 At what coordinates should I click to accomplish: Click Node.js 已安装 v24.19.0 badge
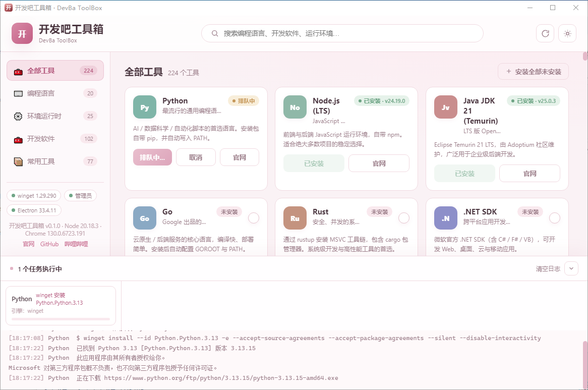[x=382, y=101]
